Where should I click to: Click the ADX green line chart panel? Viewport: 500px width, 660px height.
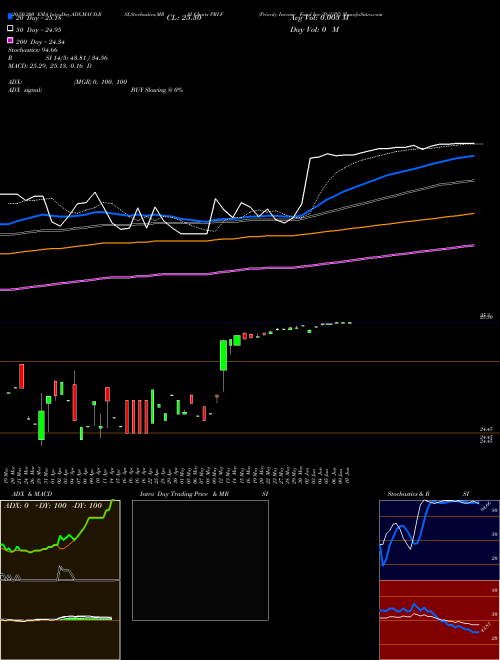pyautogui.click(x=60, y=540)
